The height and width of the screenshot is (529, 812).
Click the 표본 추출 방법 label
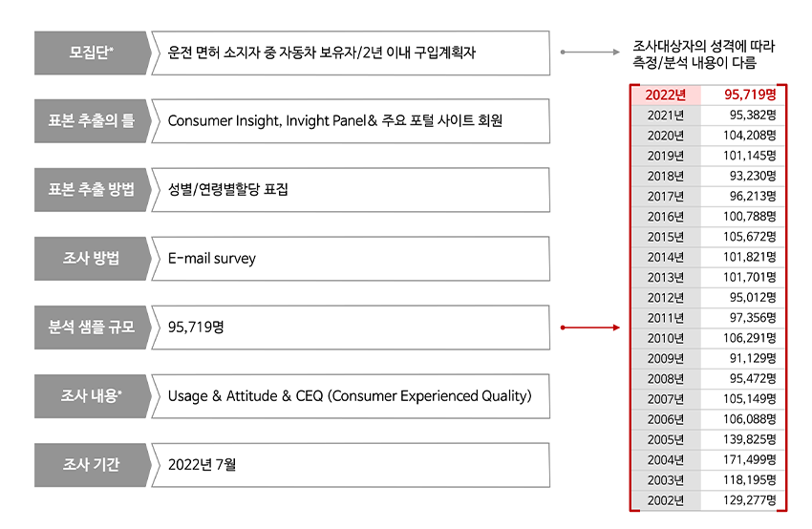pos(91,190)
